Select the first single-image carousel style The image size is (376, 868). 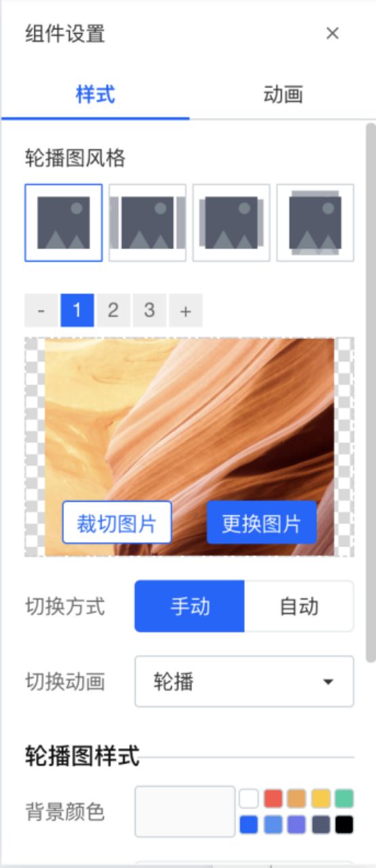[64, 222]
